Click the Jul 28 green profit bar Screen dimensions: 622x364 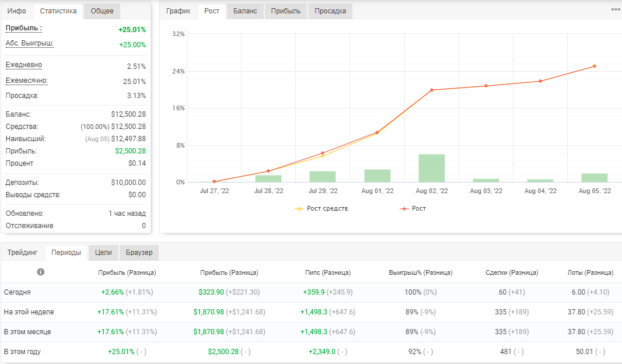pos(268,178)
